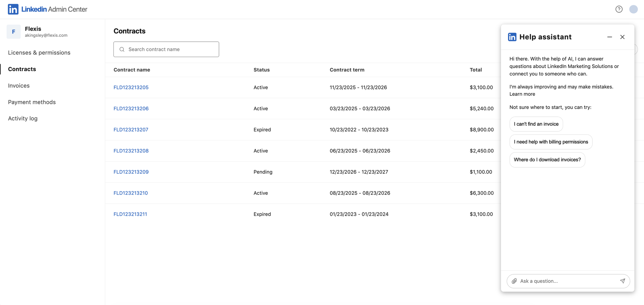
Task: Open contract FLD123213209
Action: point(131,172)
